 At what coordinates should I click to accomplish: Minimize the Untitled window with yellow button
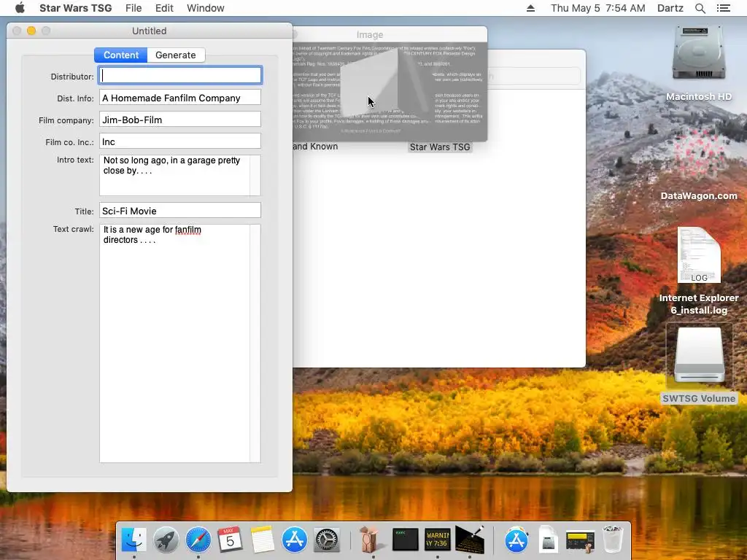[x=31, y=31]
